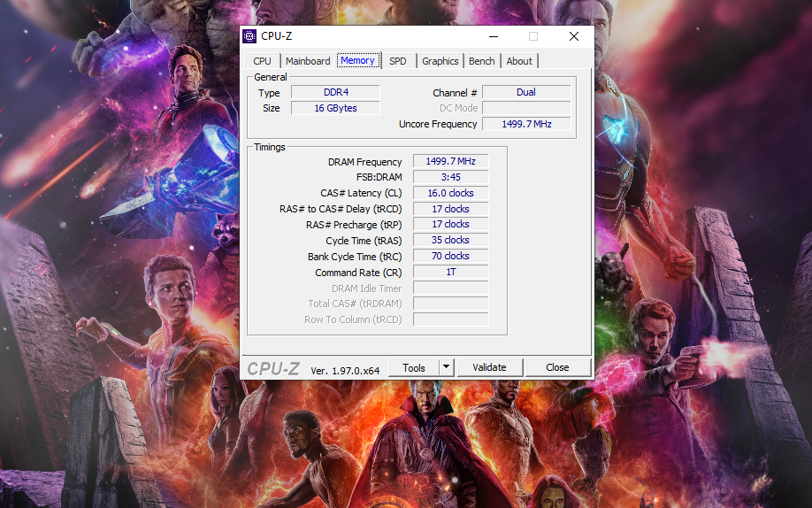The image size is (812, 508).
Task: Click the Bank Cycle Time value 70 clocks
Action: pyautogui.click(x=450, y=256)
